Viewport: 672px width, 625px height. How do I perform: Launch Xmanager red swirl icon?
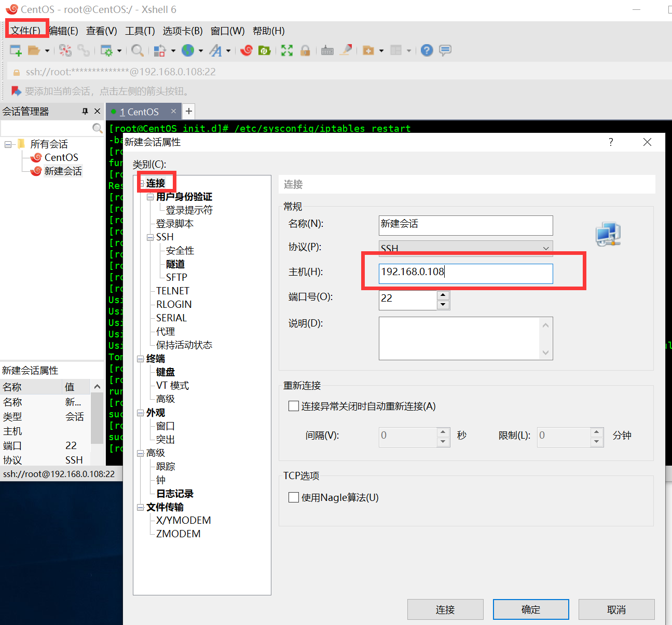pos(246,50)
